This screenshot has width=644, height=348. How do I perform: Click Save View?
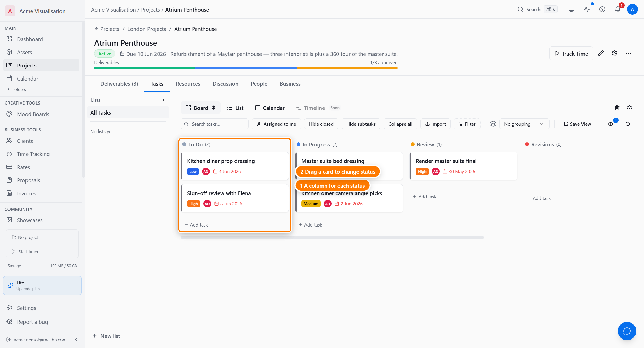(577, 124)
